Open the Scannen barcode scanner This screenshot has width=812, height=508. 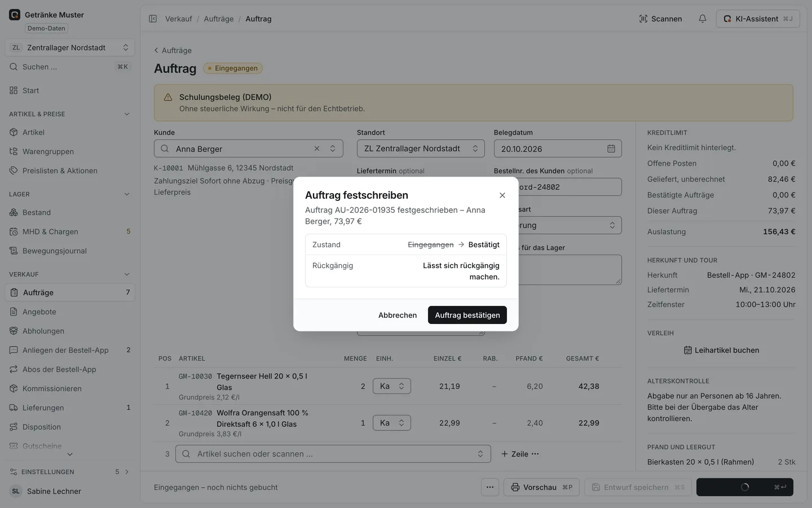(660, 19)
